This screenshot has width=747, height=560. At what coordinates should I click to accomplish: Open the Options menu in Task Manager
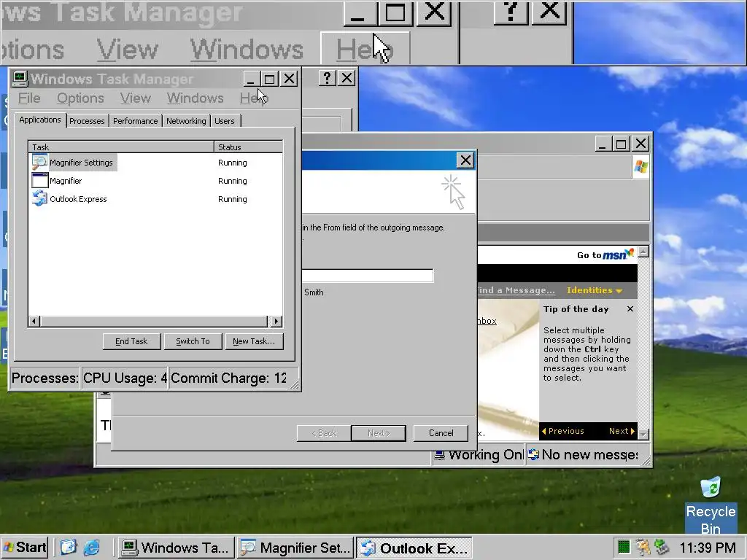point(80,98)
